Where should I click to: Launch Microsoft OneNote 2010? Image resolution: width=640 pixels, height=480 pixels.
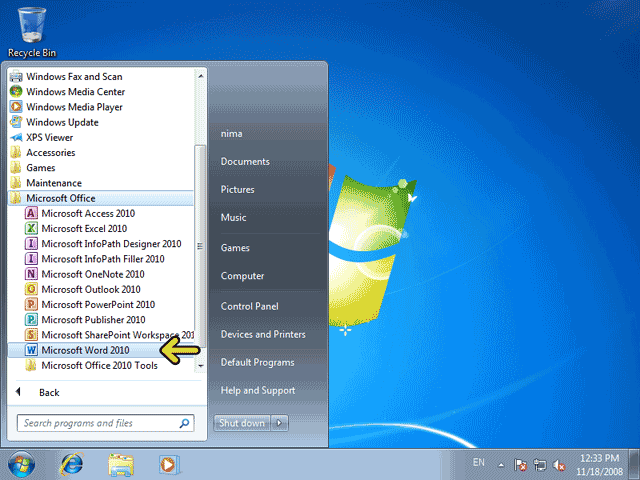point(92,274)
